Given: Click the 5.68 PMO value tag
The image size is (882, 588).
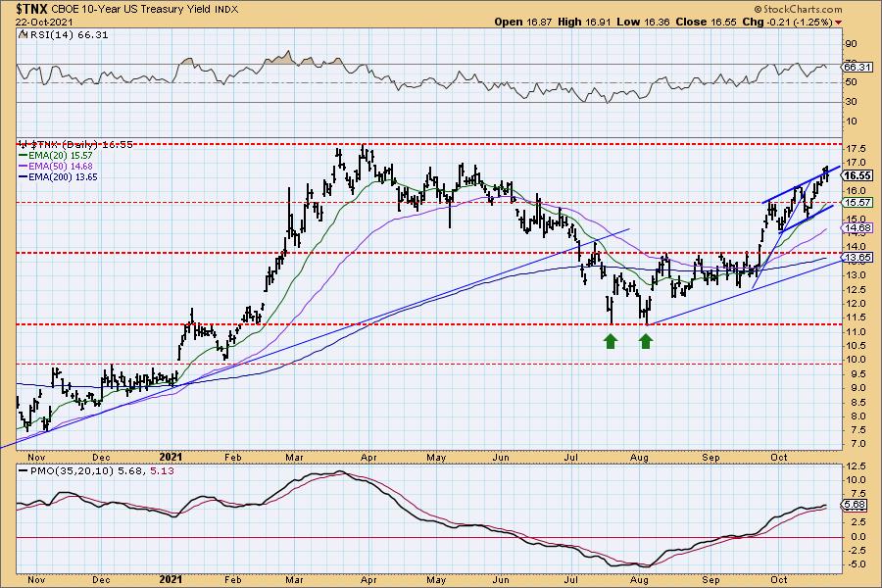Looking at the screenshot, I should 855,505.
